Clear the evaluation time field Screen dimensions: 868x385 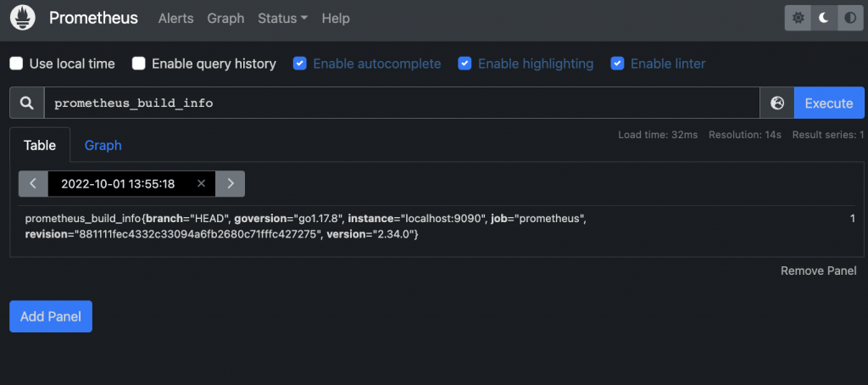pos(201,183)
